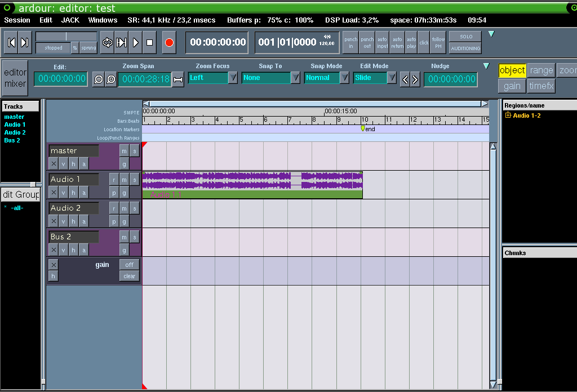
Task: Select the Audio 1.1 region
Action: [252, 185]
